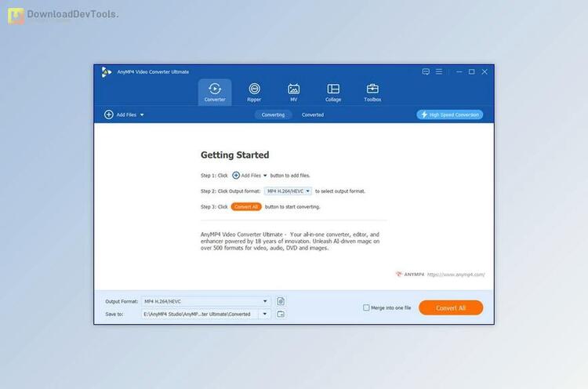
Task: Open the bottom Output Format combo box
Action: pyautogui.click(x=205, y=301)
